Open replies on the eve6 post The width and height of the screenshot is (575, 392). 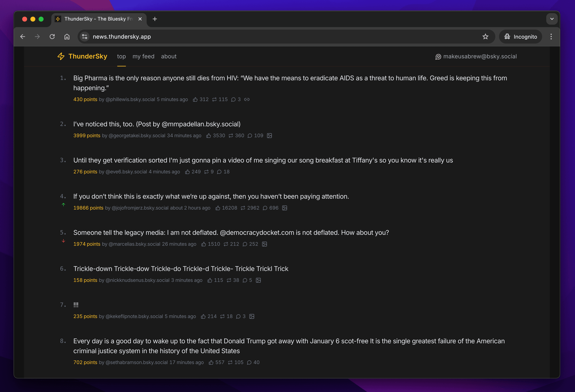(219, 172)
